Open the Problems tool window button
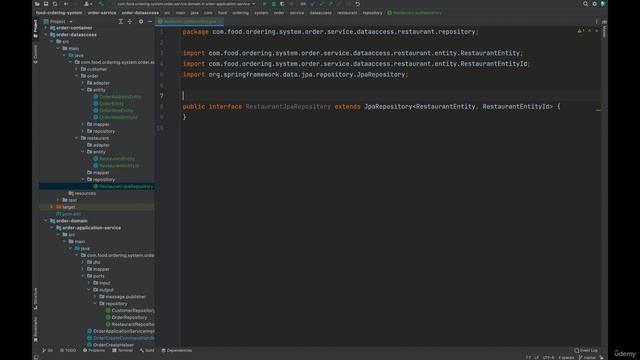This screenshot has width=640, height=360. [x=94, y=351]
